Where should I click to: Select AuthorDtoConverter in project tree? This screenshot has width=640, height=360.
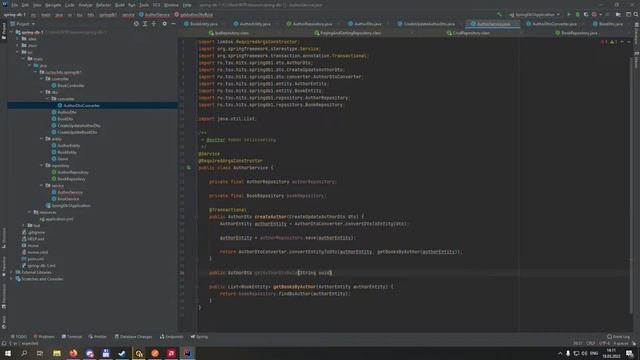[81, 105]
